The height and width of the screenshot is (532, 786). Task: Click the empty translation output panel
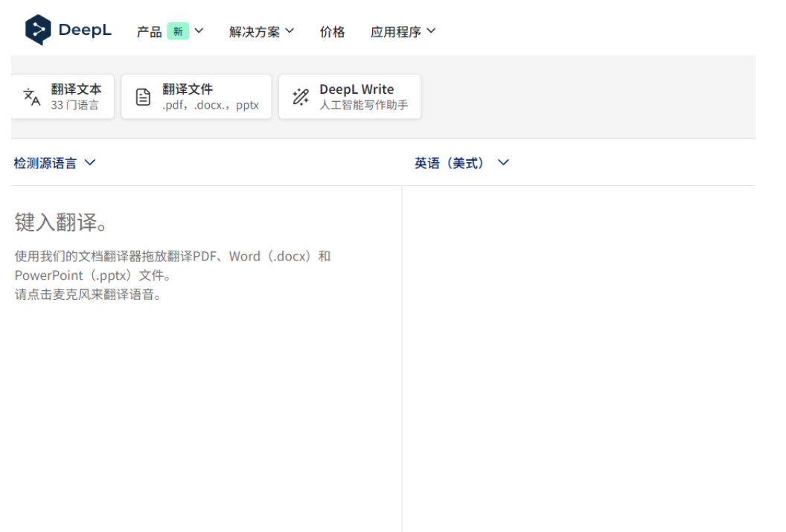point(579,358)
